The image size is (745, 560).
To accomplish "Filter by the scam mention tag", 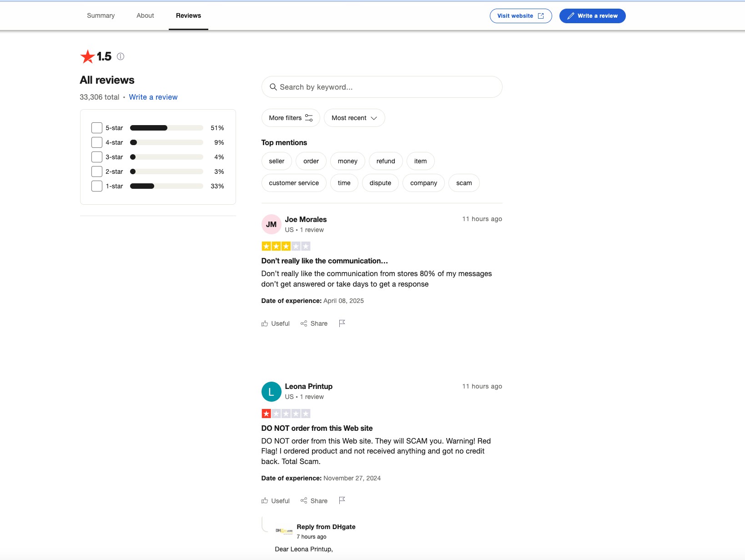I will pos(464,183).
